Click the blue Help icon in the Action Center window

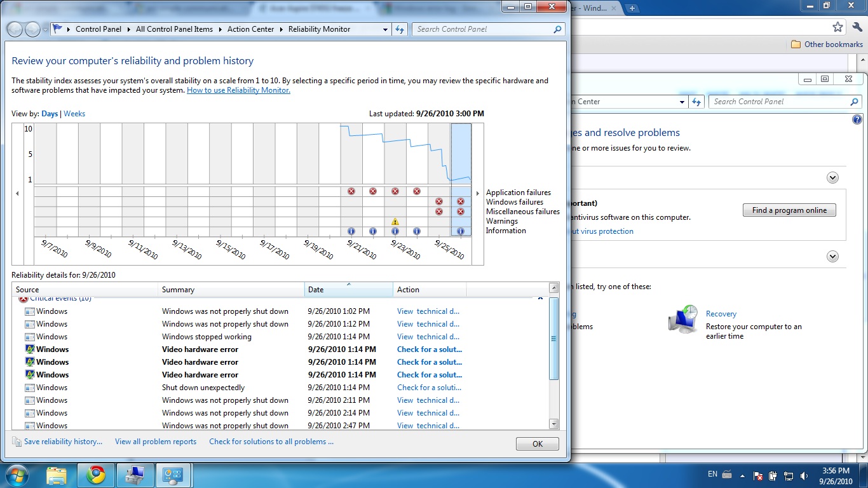[x=857, y=119]
